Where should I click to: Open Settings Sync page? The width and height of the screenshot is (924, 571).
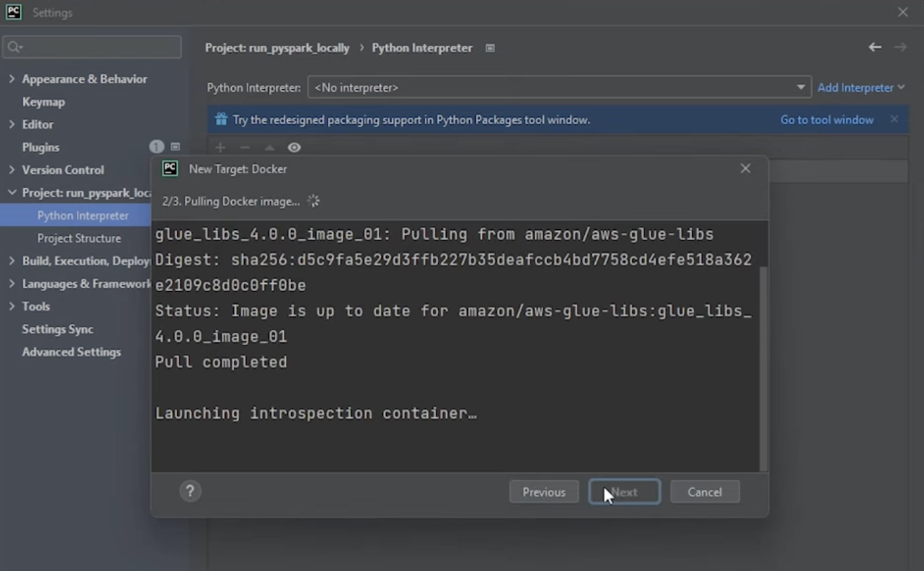click(x=57, y=329)
